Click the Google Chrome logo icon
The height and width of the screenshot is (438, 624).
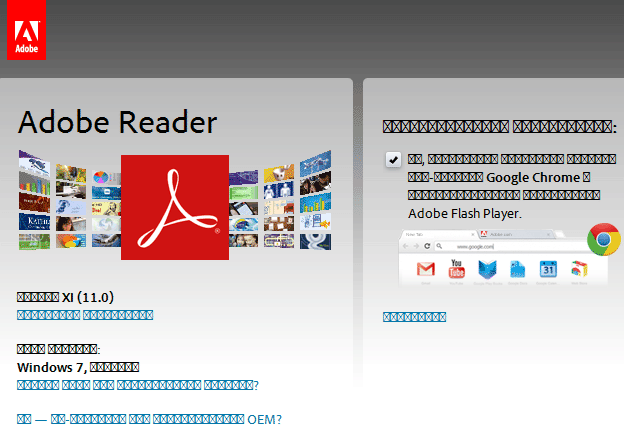point(604,239)
